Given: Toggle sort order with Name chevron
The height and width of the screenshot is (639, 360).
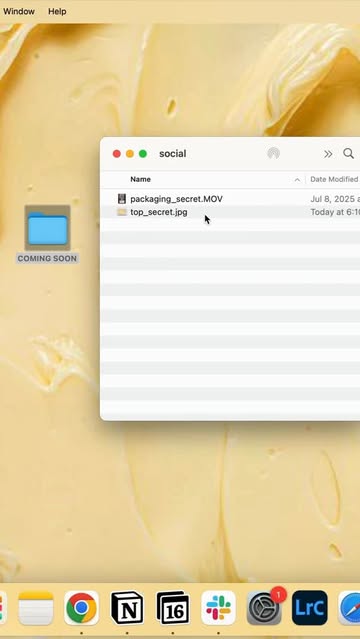Looking at the screenshot, I should coord(297,180).
